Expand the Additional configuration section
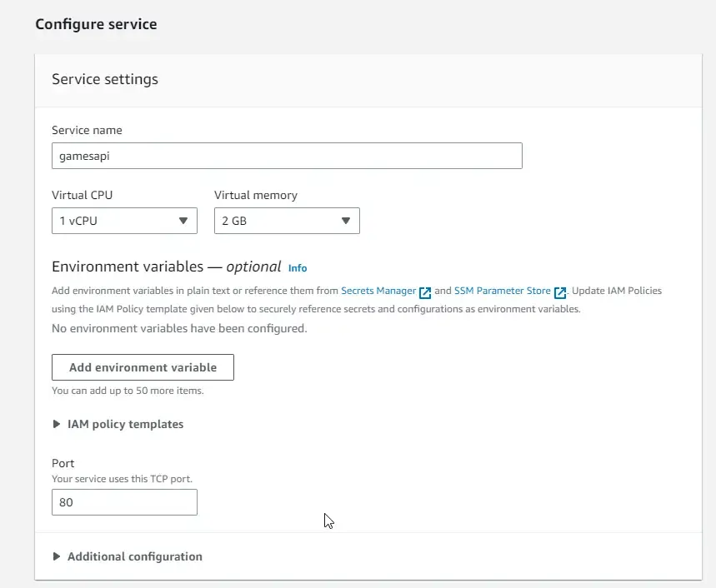Viewport: 716px width, 588px height. (133, 556)
